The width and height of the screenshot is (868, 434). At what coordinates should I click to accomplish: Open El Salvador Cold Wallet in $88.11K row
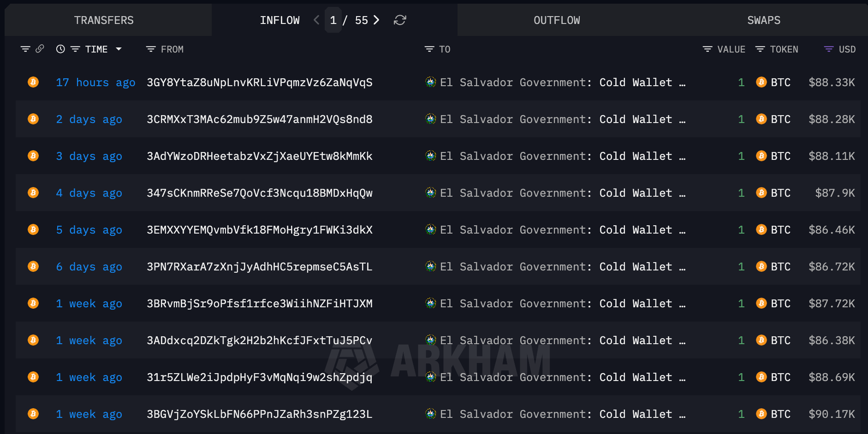coord(563,156)
